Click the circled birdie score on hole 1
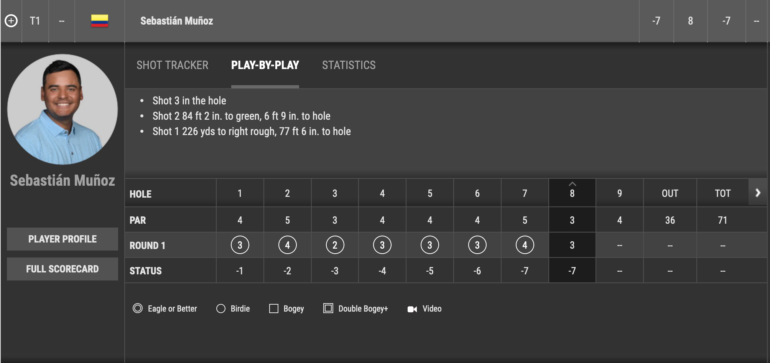Screen dimensions: 770x363 click(240, 245)
